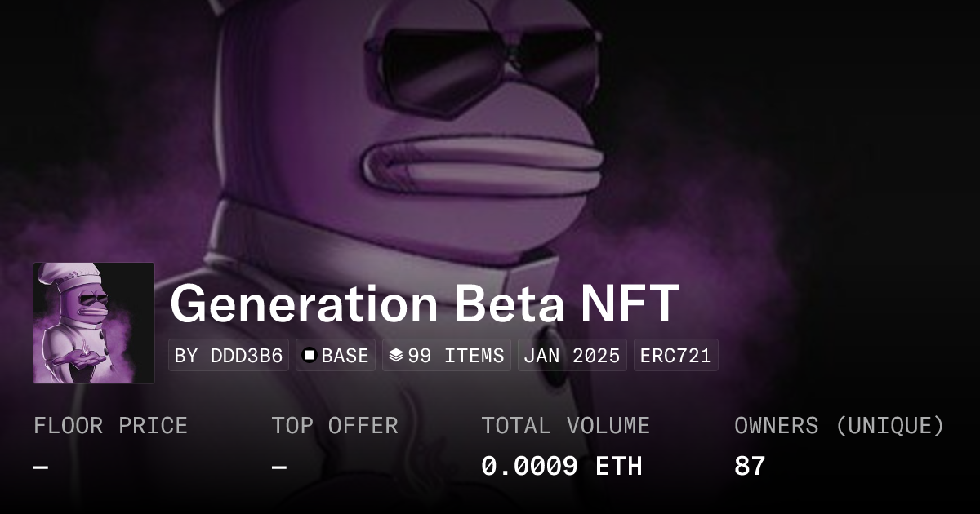The height and width of the screenshot is (514, 980).
Task: Click the Base chain logo icon
Action: 310,356
